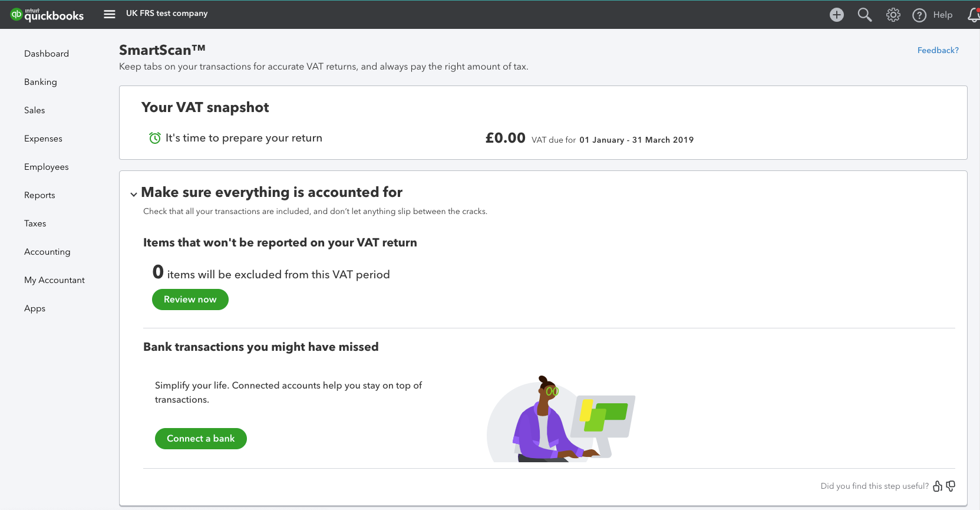Viewport: 980px width, 510px height.
Task: View notifications bell icon
Action: coord(974,15)
